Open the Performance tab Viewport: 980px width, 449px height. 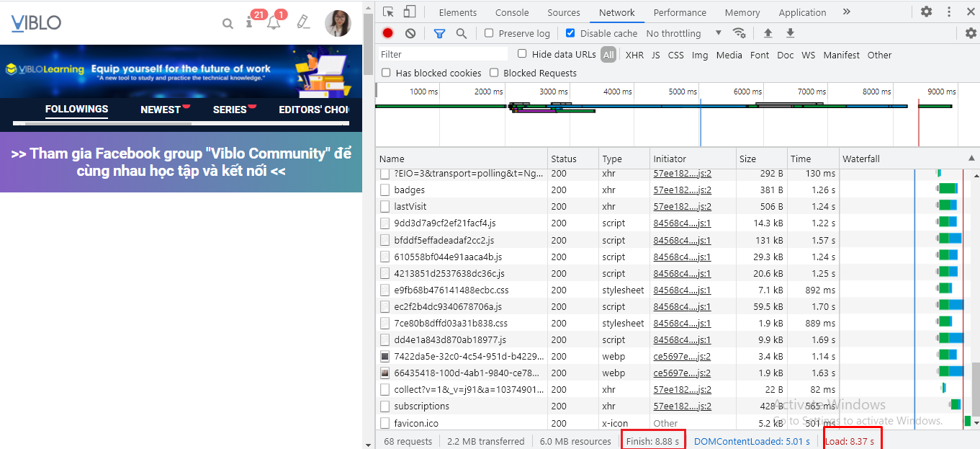pyautogui.click(x=680, y=12)
